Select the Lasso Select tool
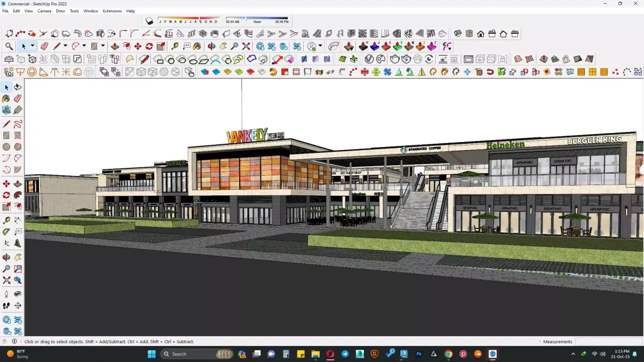Image resolution: width=644 pixels, height=362 pixels. [18, 87]
